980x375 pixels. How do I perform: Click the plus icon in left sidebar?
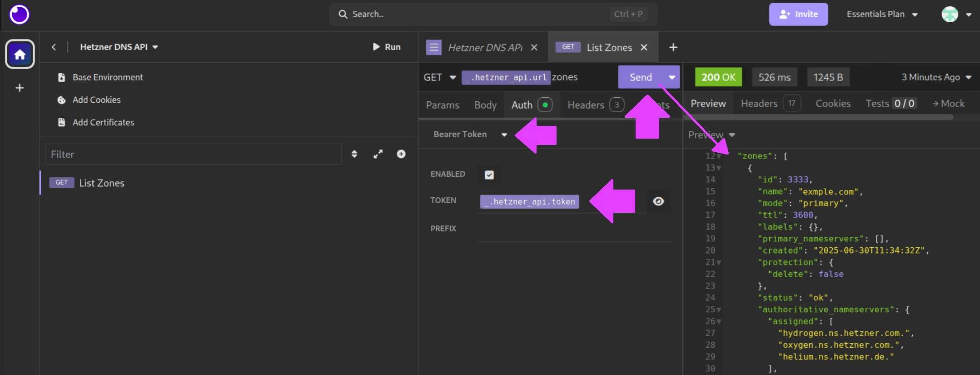tap(20, 88)
